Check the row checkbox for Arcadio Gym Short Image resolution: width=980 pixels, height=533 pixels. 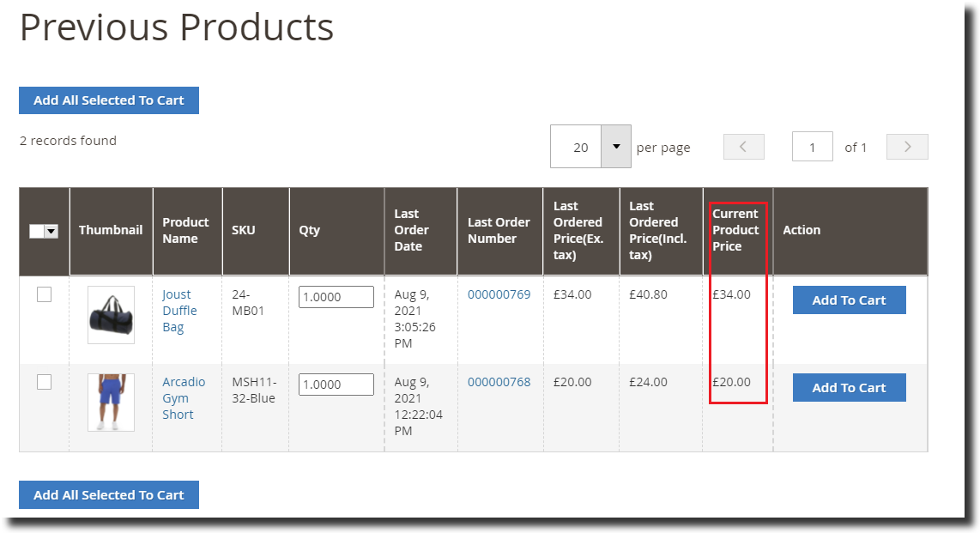(44, 382)
